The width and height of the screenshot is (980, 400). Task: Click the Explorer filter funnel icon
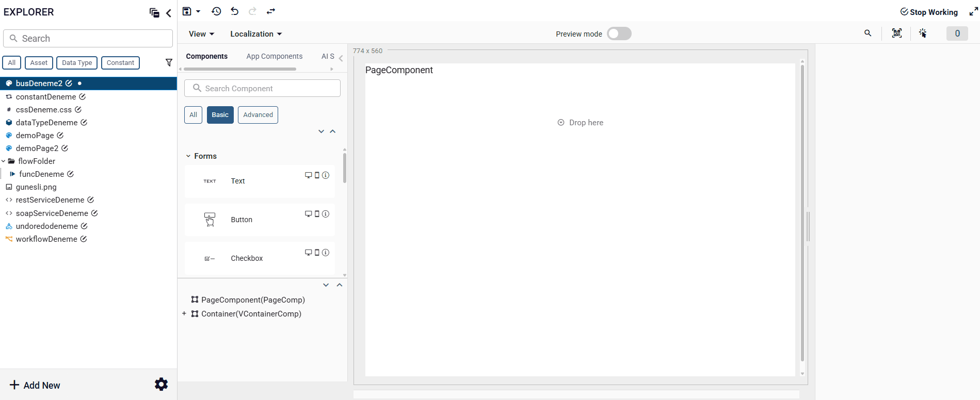[169, 62]
